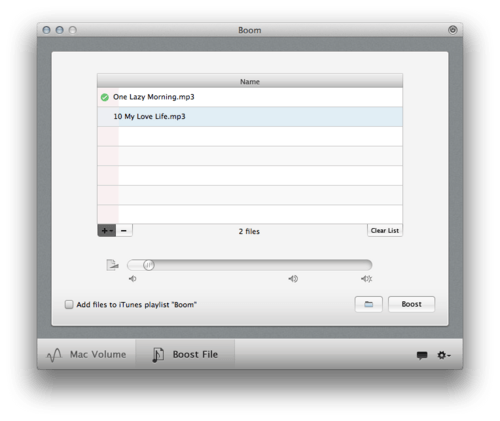The height and width of the screenshot is (421, 500).
Task: Close the Boom window
Action: pyautogui.click(x=47, y=30)
